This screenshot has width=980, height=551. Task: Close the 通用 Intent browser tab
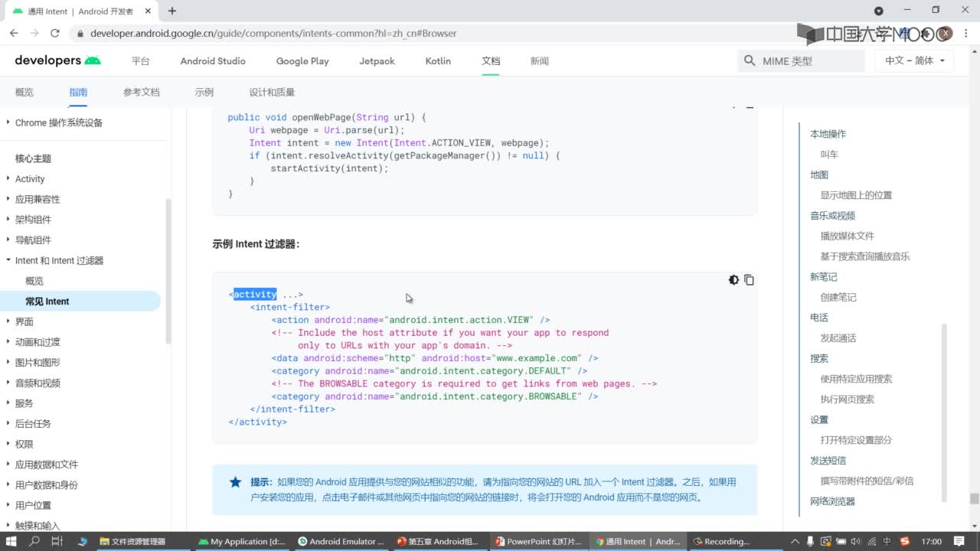click(149, 11)
